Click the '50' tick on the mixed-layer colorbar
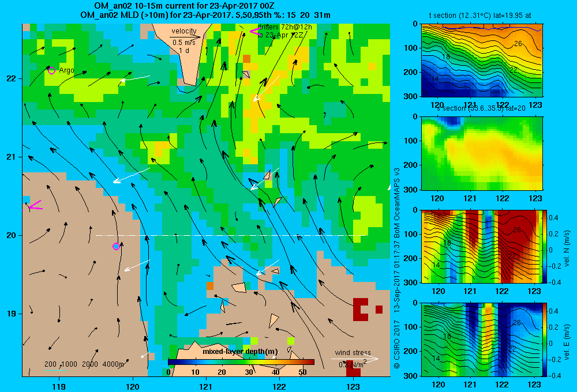 302,372
